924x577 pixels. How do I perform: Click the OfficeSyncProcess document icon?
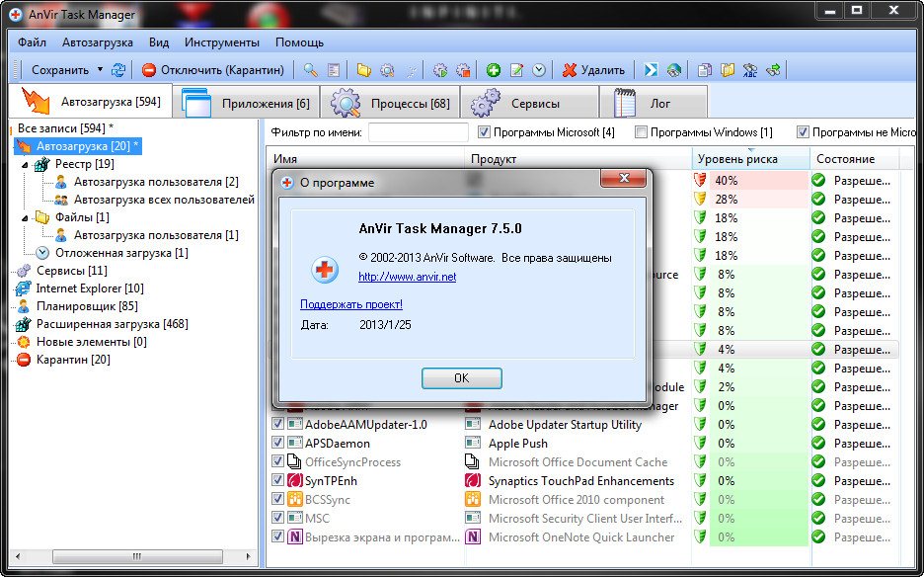294,462
